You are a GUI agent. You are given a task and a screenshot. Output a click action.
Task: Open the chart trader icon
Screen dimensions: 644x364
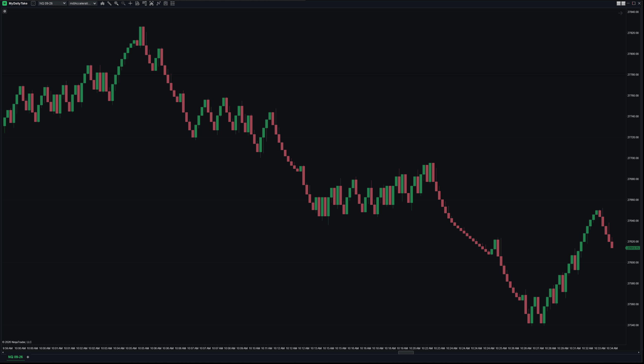[x=144, y=3]
